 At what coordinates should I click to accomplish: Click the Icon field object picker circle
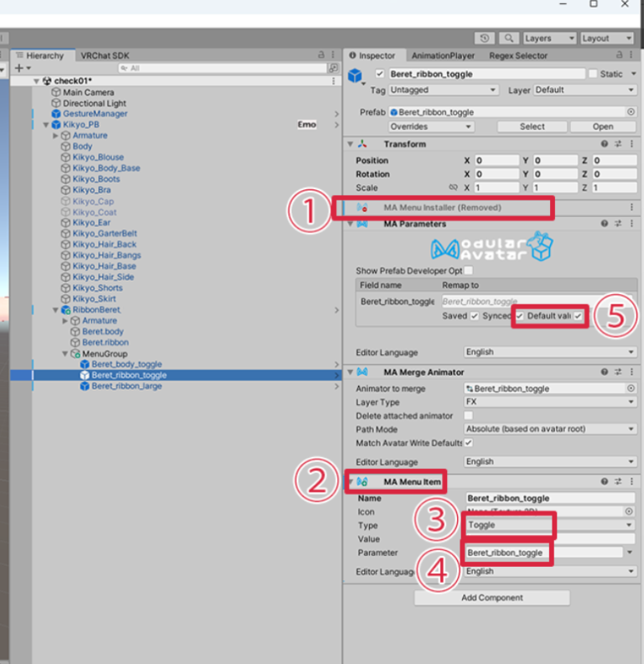tap(629, 511)
